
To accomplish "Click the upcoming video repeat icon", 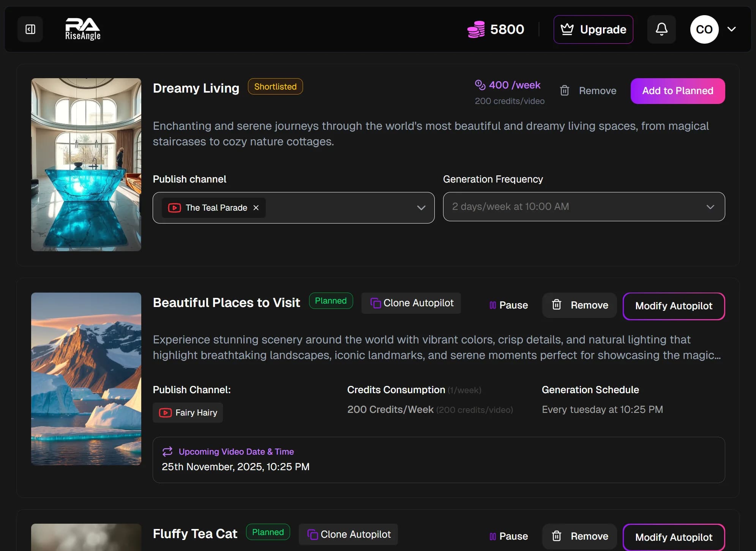I will (167, 451).
